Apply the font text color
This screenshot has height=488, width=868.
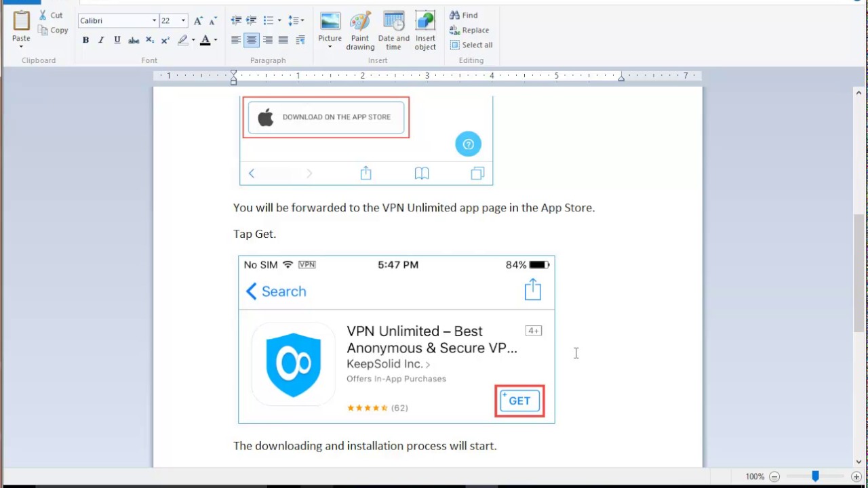(205, 40)
